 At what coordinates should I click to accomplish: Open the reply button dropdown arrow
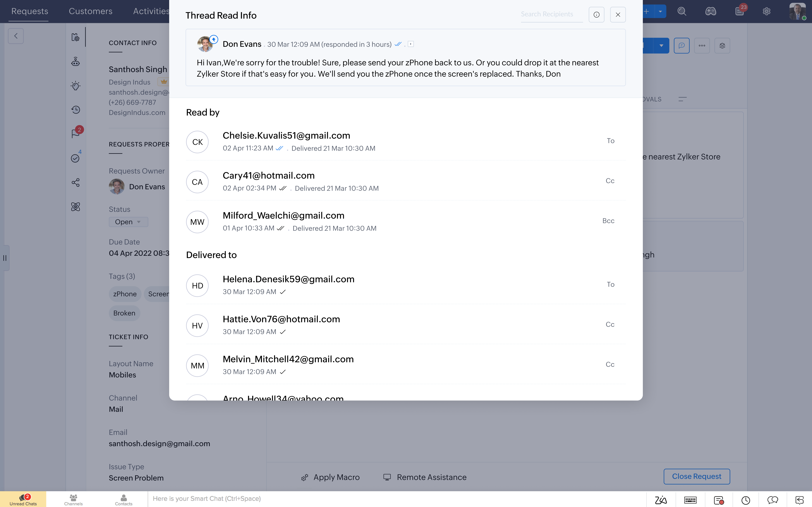[x=661, y=46]
